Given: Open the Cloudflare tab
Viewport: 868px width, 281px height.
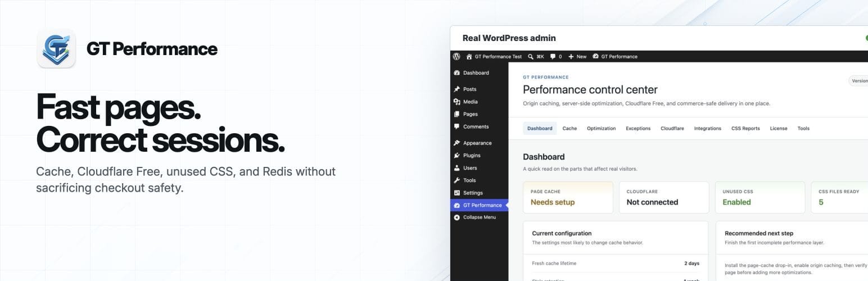Looking at the screenshot, I should tap(672, 128).
